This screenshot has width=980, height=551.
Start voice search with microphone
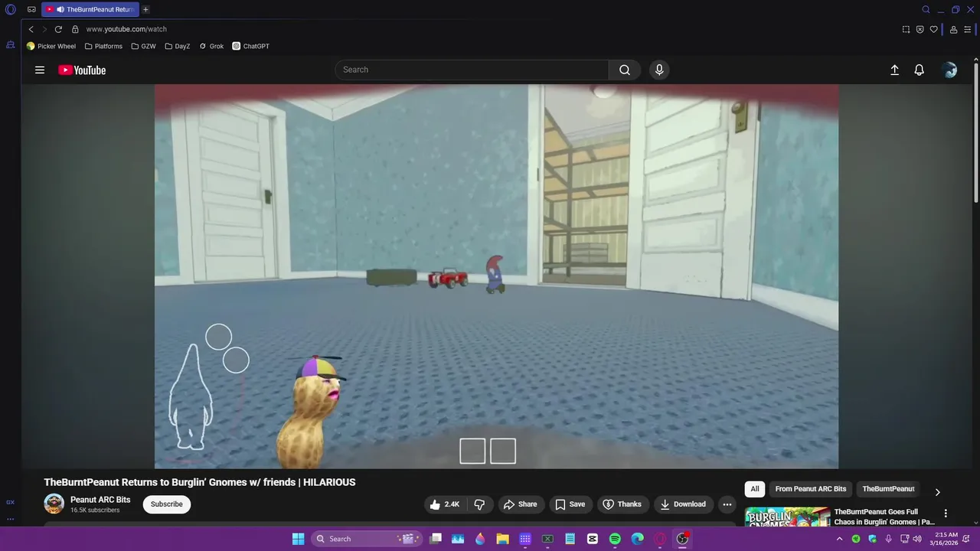(659, 70)
